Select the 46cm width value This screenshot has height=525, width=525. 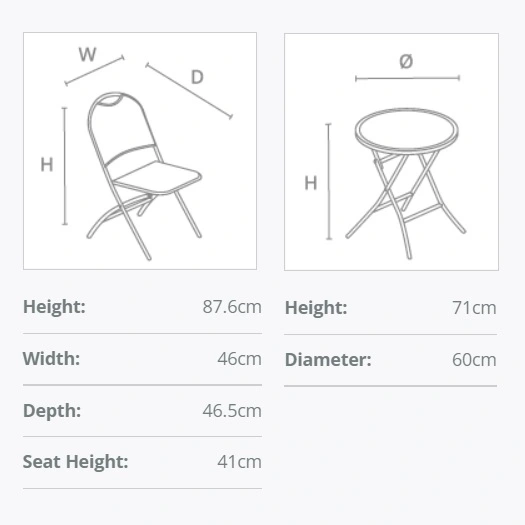239,359
